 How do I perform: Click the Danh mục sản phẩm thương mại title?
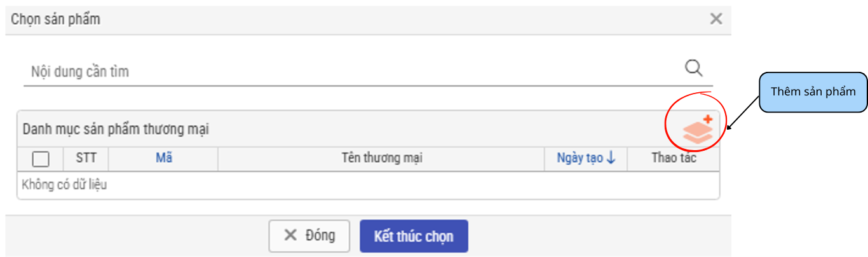tap(116, 129)
